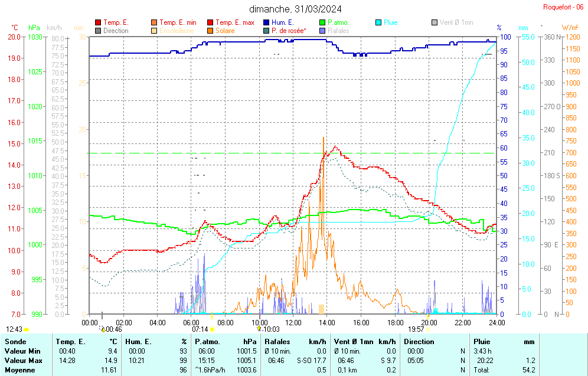Screen dimensions: 588x376
Task: Click the W/m² axis unit label
Action: click(570, 28)
